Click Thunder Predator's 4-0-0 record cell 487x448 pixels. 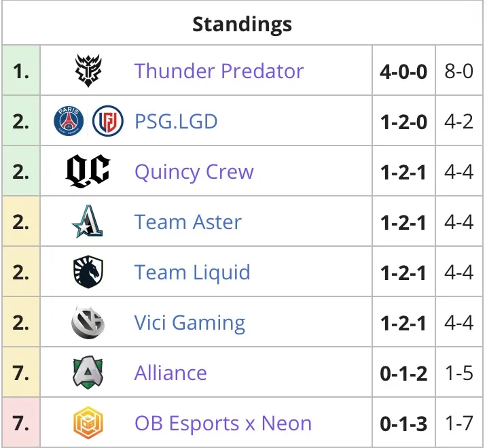(x=403, y=71)
